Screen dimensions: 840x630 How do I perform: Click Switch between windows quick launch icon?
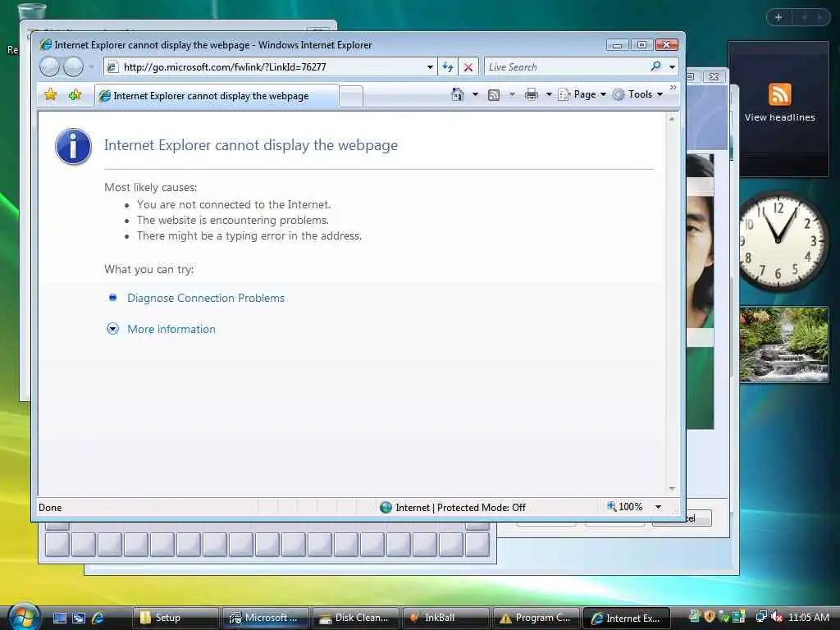click(79, 618)
